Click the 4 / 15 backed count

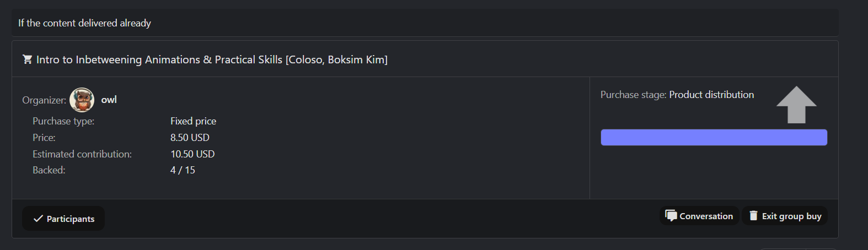point(183,170)
